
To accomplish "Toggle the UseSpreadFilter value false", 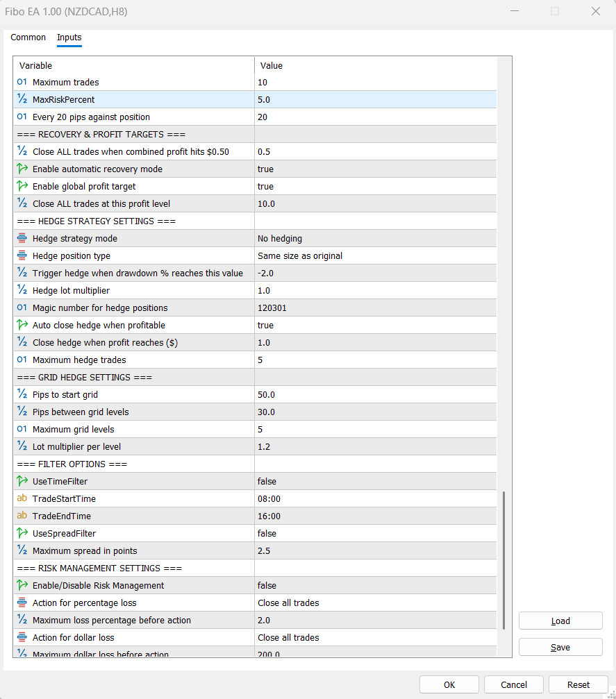I will pos(375,533).
